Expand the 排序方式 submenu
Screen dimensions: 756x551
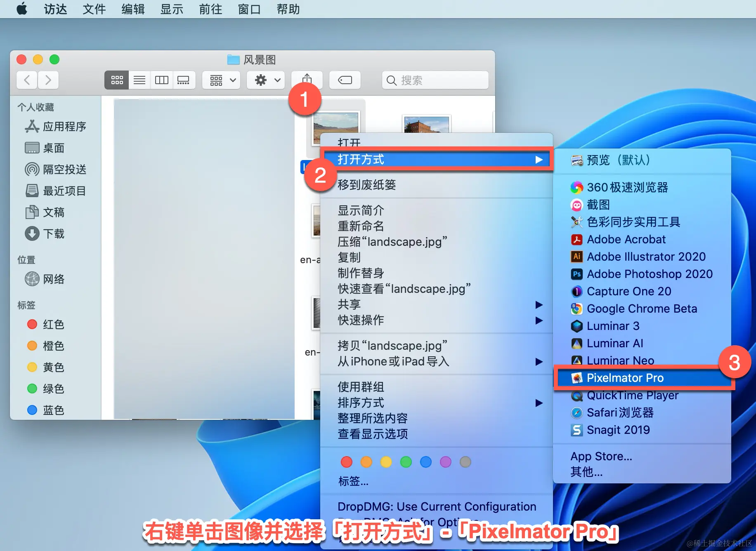[x=437, y=403]
